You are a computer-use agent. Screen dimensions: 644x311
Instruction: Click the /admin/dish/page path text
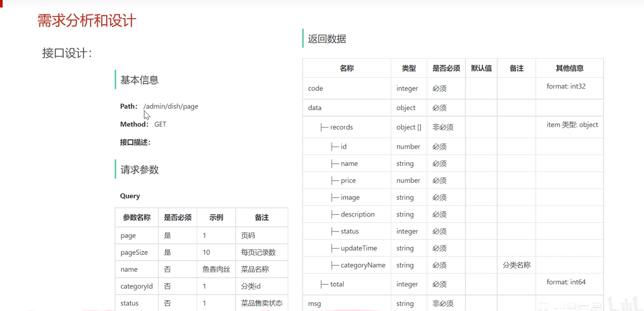tap(171, 106)
